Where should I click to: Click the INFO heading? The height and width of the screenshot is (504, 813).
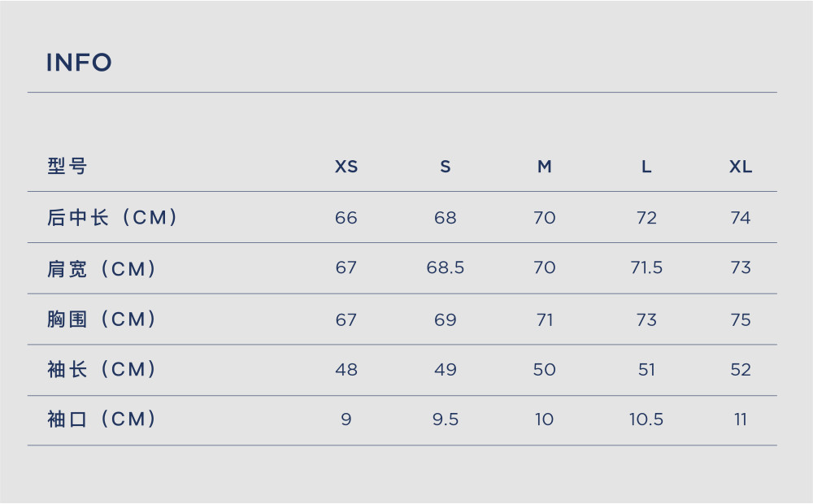click(79, 63)
